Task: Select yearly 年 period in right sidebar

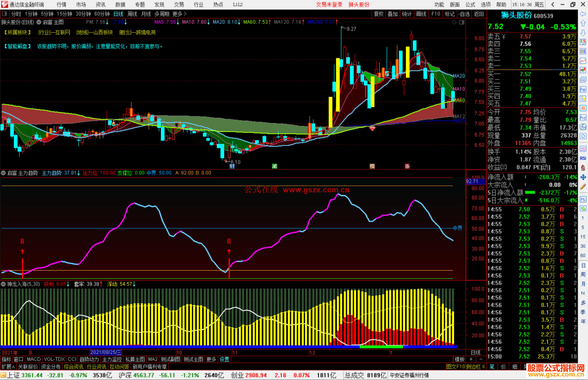Action: click(583, 321)
